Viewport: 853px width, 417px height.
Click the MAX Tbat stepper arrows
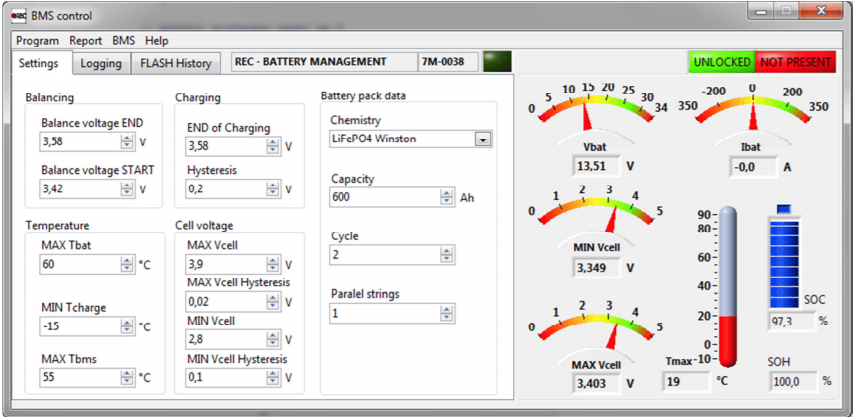[127, 264]
